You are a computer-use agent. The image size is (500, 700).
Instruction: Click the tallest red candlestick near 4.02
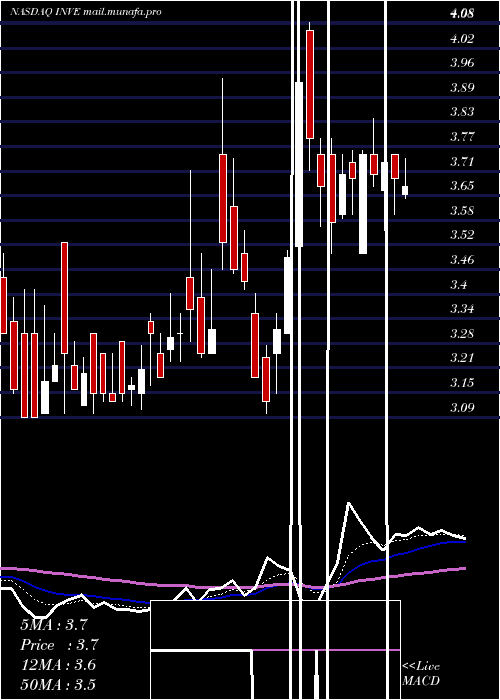coord(310,84)
